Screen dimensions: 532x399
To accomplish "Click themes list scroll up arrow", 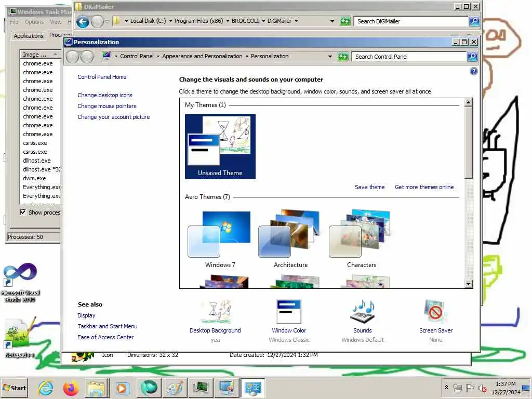I will tap(468, 102).
